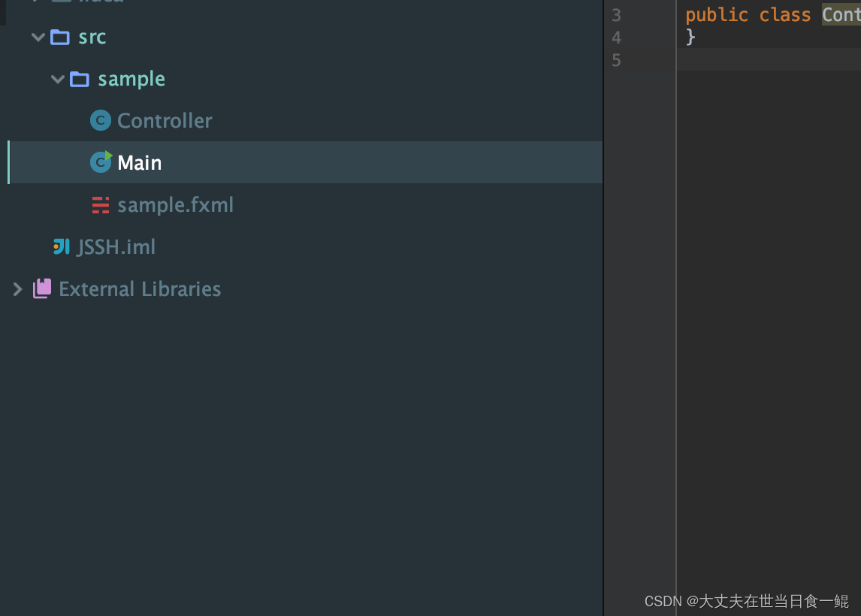Viewport: 861px width, 616px height.
Task: Click the 'public' keyword in editor
Action: tap(717, 15)
